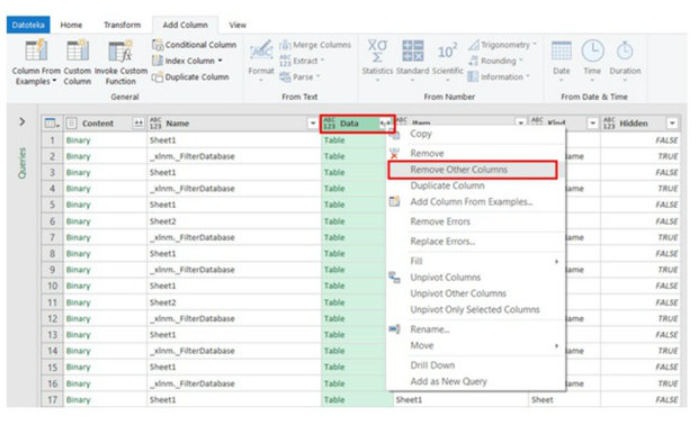Open Statistics number functions

point(377,60)
